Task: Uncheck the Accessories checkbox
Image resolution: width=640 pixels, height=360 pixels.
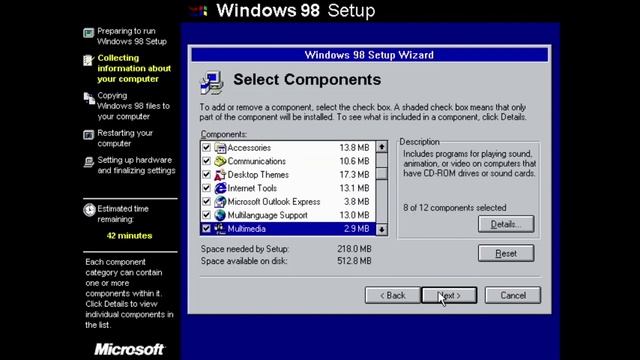Action: pyautogui.click(x=207, y=148)
